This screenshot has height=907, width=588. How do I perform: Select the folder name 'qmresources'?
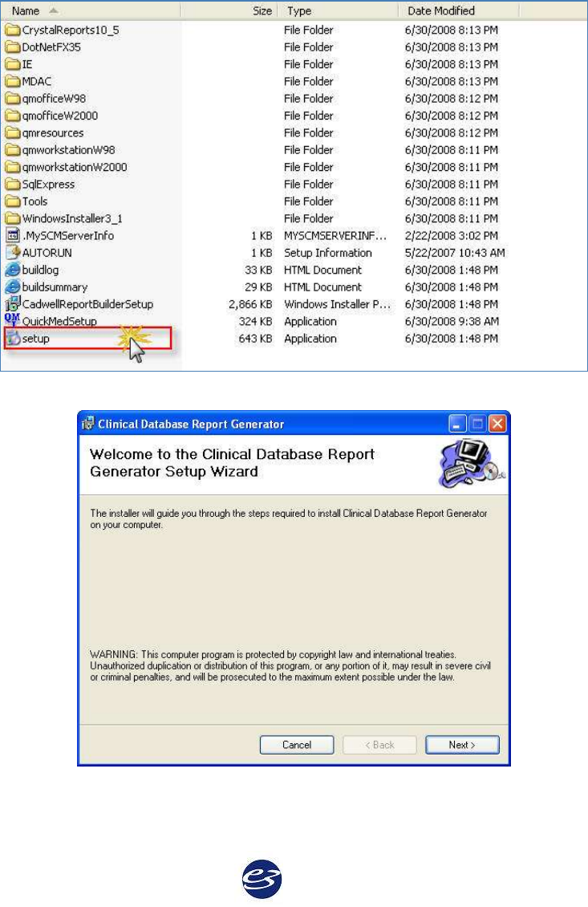pos(53,133)
